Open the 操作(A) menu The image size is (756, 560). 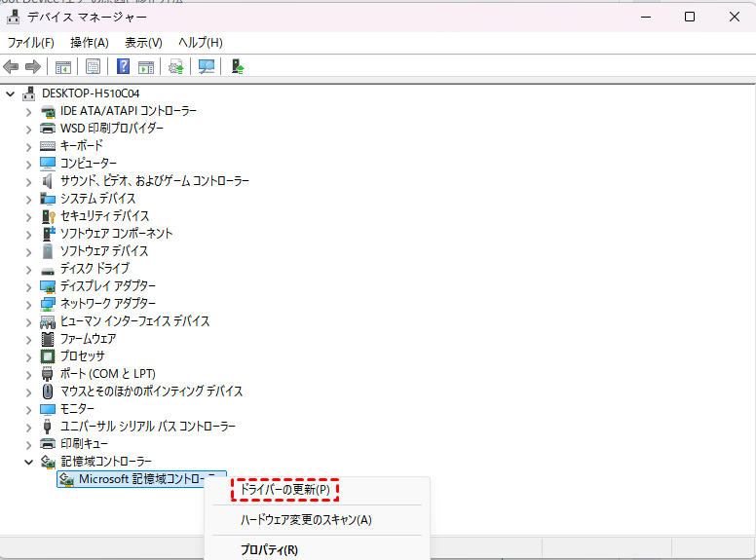point(89,43)
